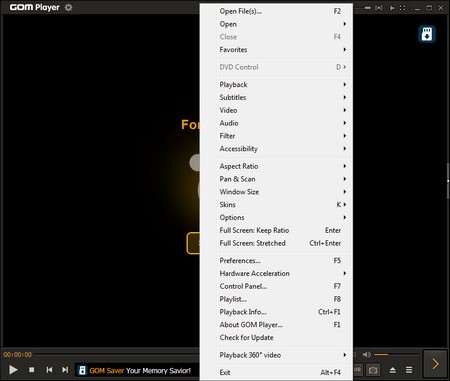Click the playback seek bar

click(x=116, y=354)
